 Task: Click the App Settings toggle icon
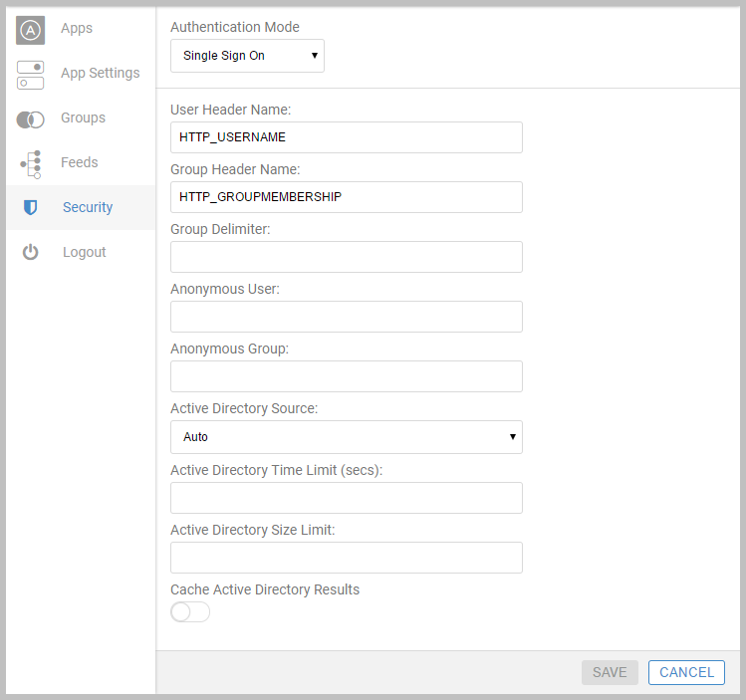pyautogui.click(x=31, y=75)
